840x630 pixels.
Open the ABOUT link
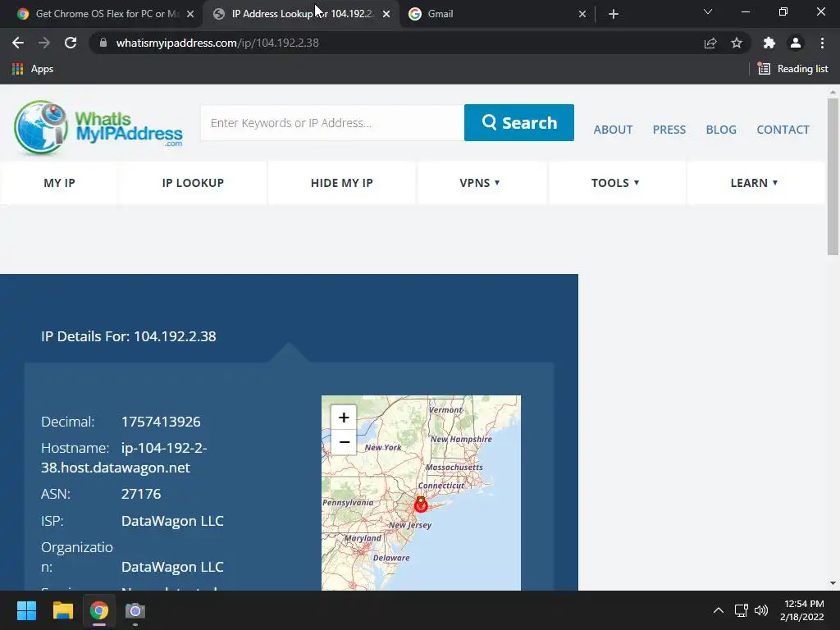pos(613,130)
